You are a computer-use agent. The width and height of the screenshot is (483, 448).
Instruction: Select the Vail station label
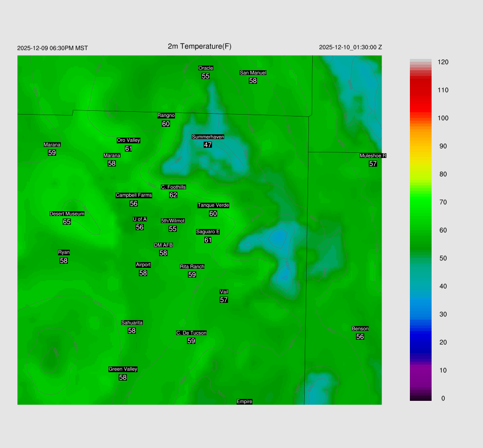click(224, 292)
